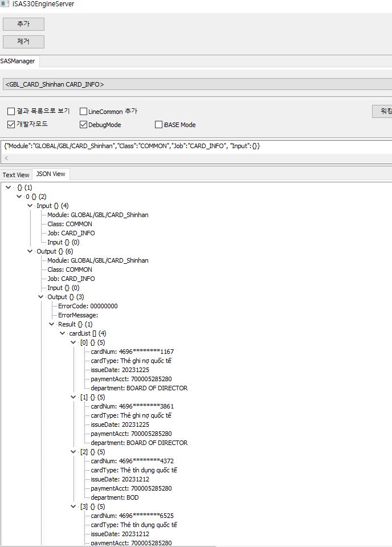Select cardType Thẻ tín dụng quốc tế in [2]
Viewport: 392px width, 547px height.
134,470
